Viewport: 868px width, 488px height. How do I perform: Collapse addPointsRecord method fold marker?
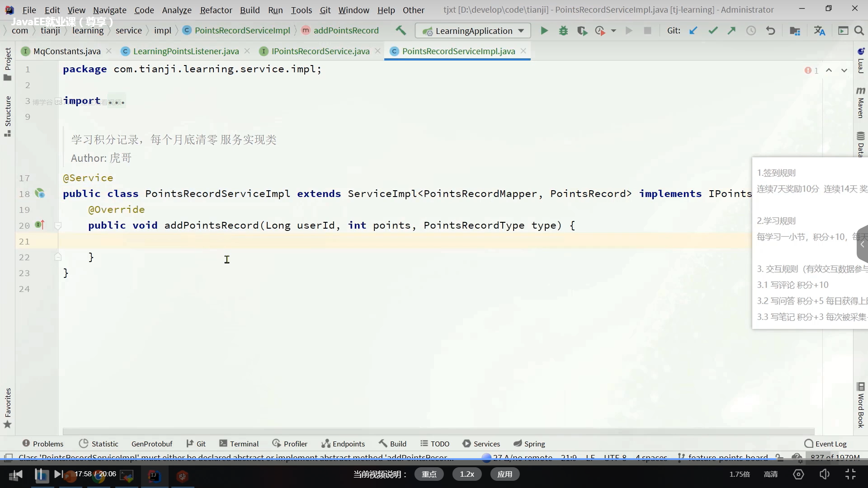click(58, 225)
